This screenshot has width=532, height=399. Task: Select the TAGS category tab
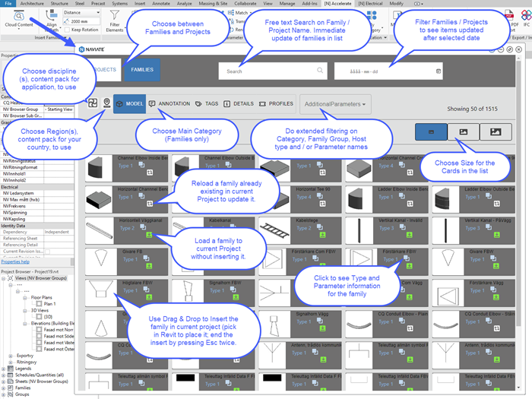(207, 104)
